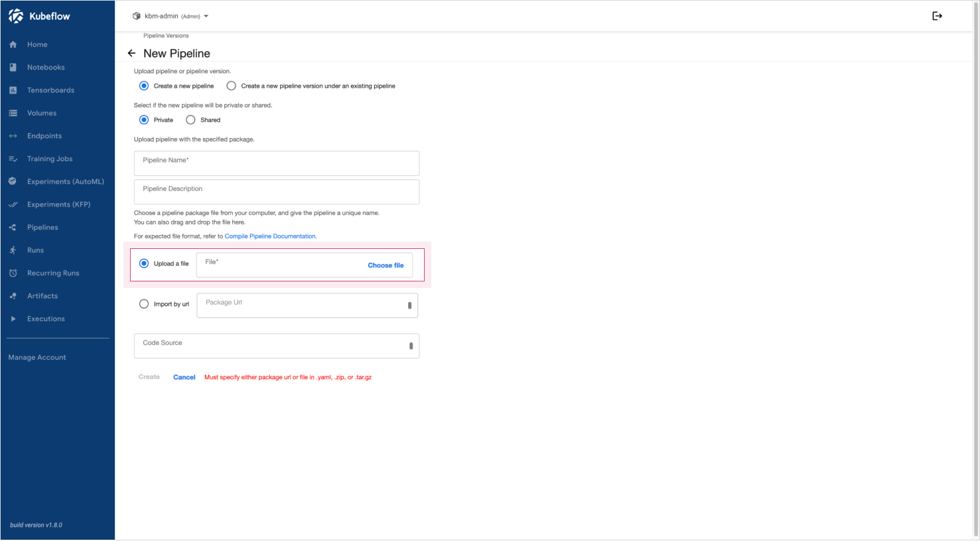Screen dimensions: 980x541
Task: Click the Executions play icon
Action: pos(13,319)
